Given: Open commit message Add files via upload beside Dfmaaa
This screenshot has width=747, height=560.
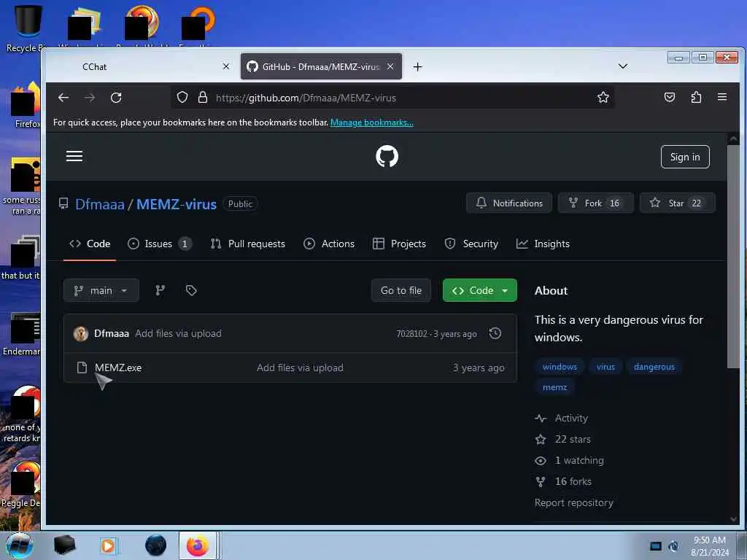Looking at the screenshot, I should (178, 333).
